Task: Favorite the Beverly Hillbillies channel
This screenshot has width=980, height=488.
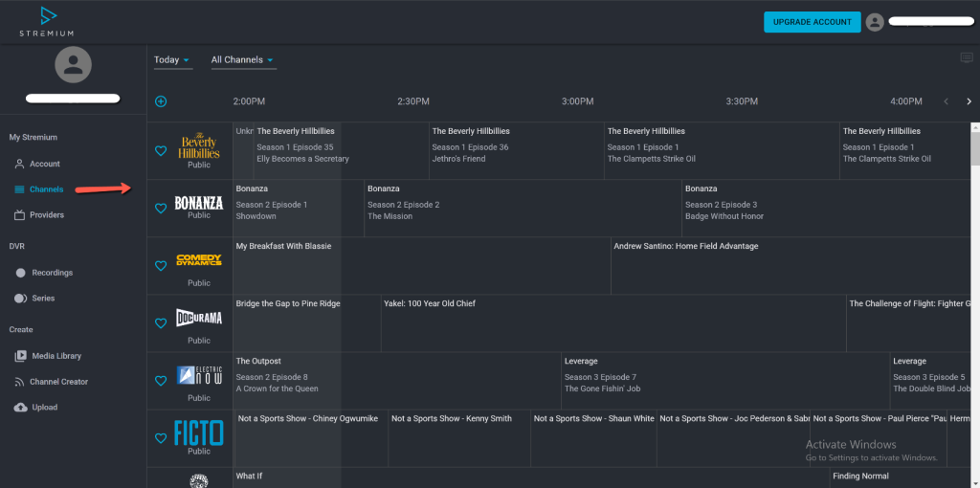Action: click(x=161, y=150)
